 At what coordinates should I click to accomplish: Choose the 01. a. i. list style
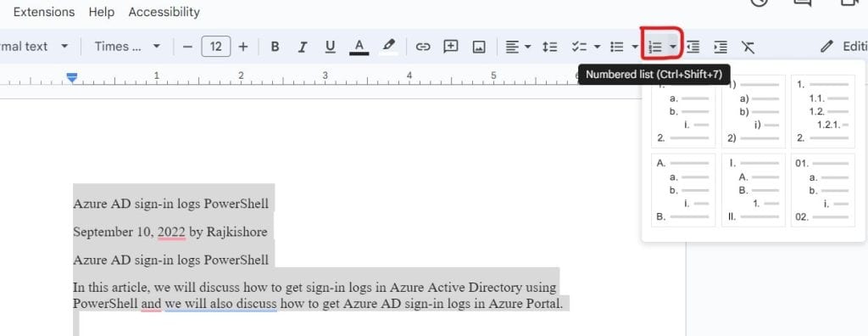[823, 190]
